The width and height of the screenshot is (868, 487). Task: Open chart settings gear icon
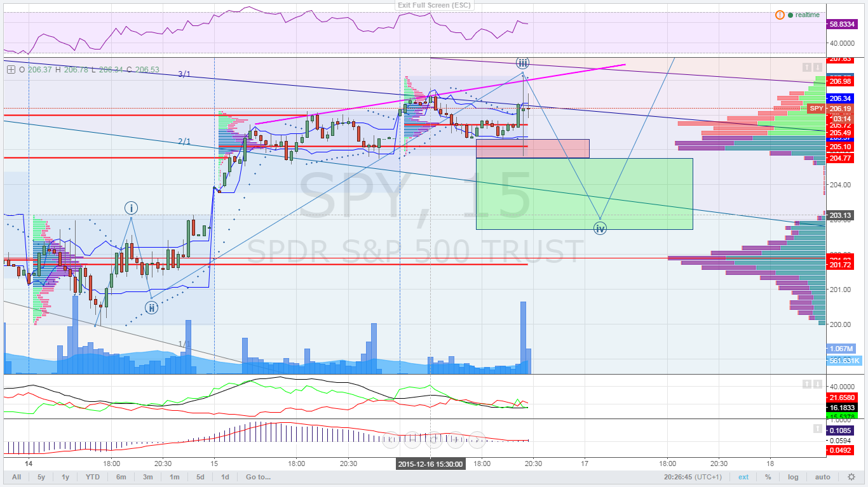(851, 477)
